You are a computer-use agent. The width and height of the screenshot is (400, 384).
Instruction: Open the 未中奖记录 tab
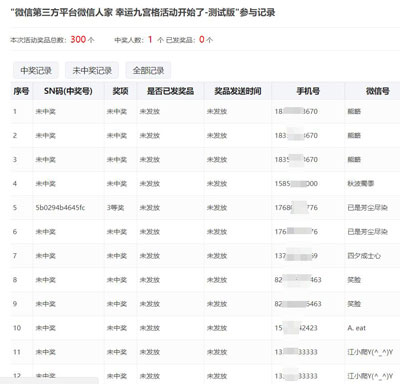click(92, 70)
